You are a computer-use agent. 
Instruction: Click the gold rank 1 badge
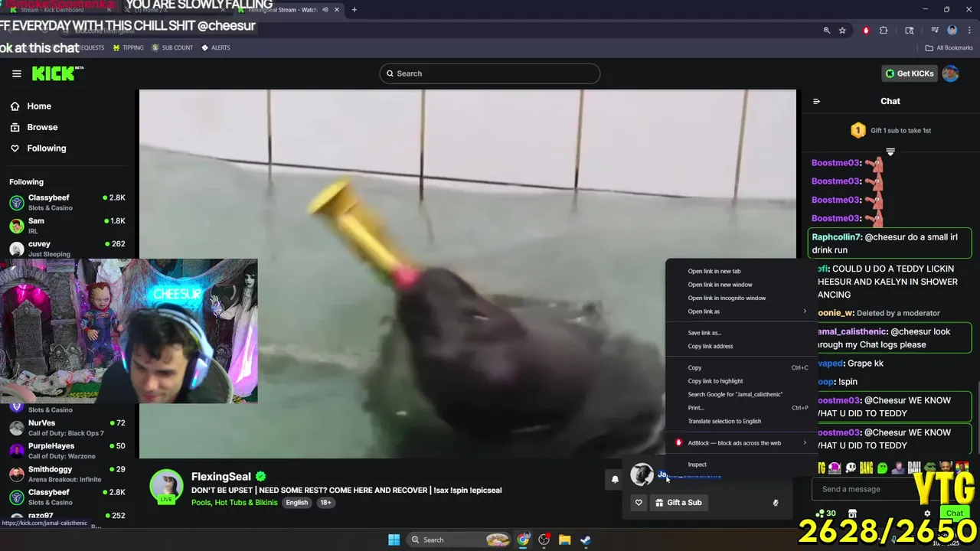(858, 131)
